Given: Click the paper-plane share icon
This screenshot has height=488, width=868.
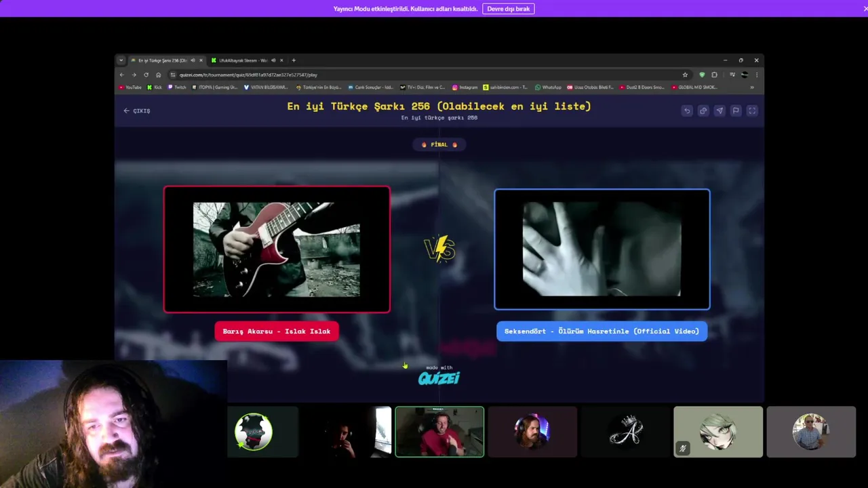Looking at the screenshot, I should click(719, 110).
